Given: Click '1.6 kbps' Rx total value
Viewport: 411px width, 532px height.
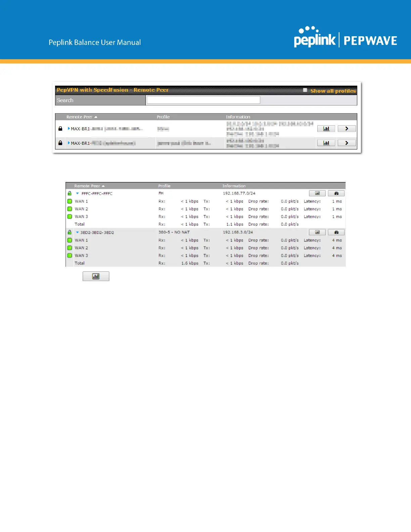Looking at the screenshot, I should (x=190, y=263).
